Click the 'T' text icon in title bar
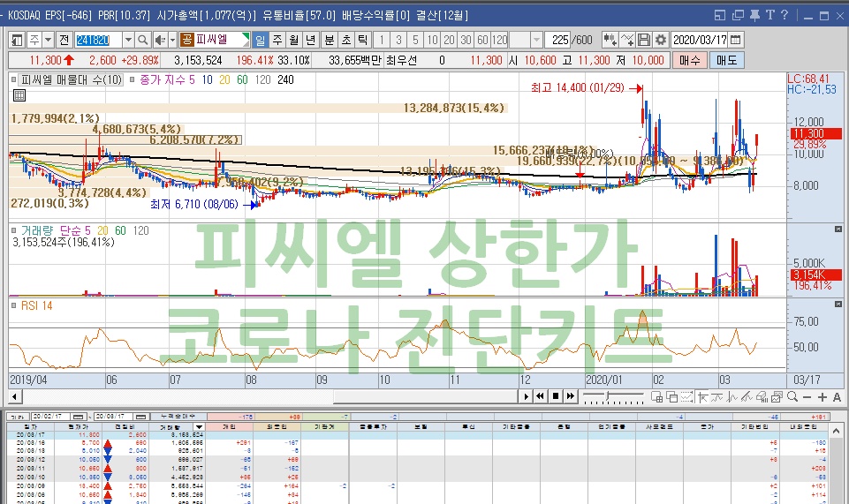This screenshot has height=504, width=849. pos(770,15)
